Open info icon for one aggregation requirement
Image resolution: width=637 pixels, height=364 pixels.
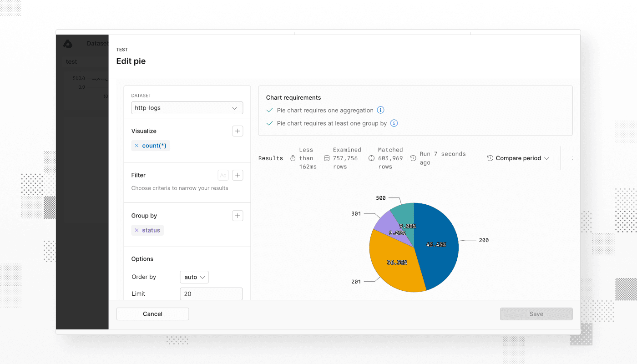381,110
